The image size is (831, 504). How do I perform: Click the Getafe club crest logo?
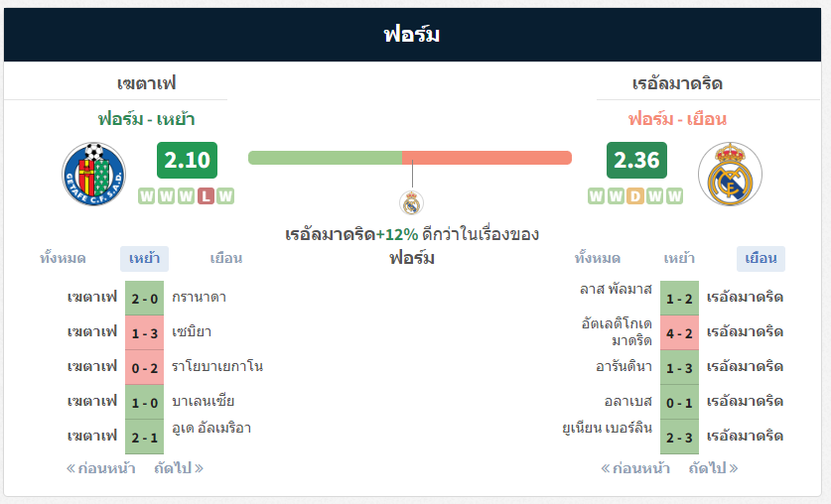tap(93, 174)
